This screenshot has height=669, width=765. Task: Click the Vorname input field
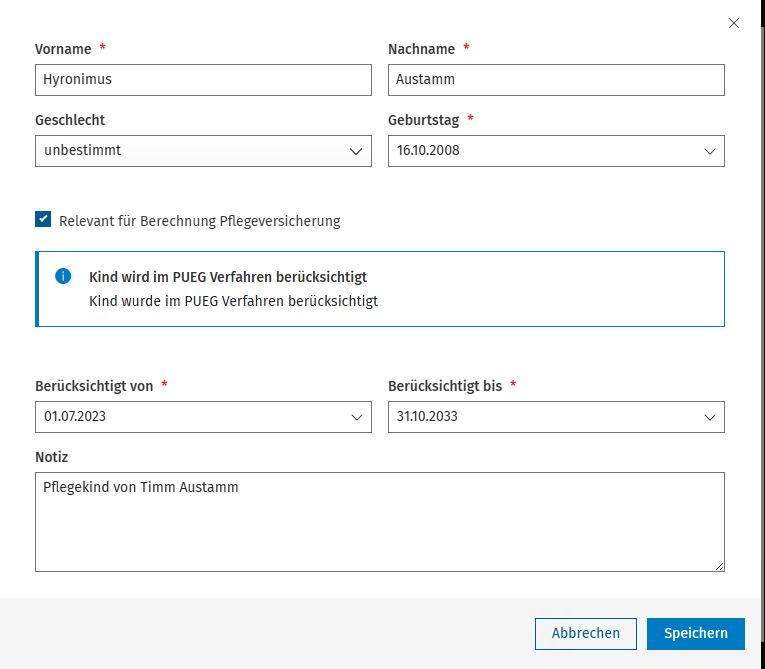coord(203,80)
